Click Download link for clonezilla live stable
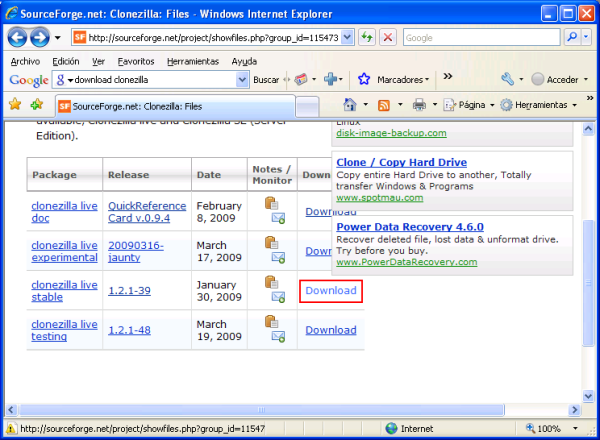 (330, 291)
